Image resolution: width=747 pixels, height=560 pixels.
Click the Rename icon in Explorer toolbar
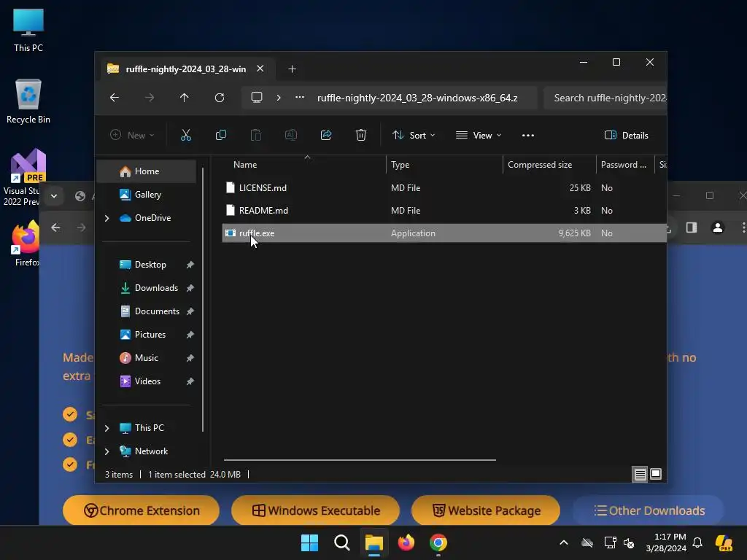[290, 135]
